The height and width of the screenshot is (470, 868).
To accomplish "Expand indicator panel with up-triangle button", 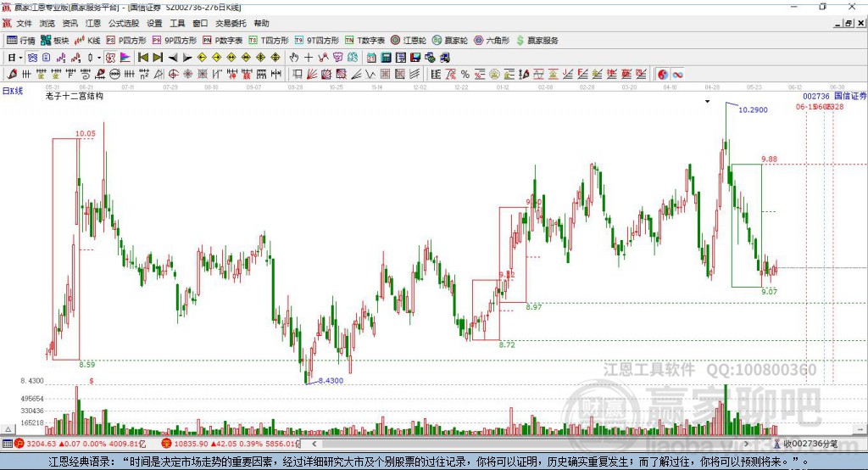I will pyautogui.click(x=8, y=429).
